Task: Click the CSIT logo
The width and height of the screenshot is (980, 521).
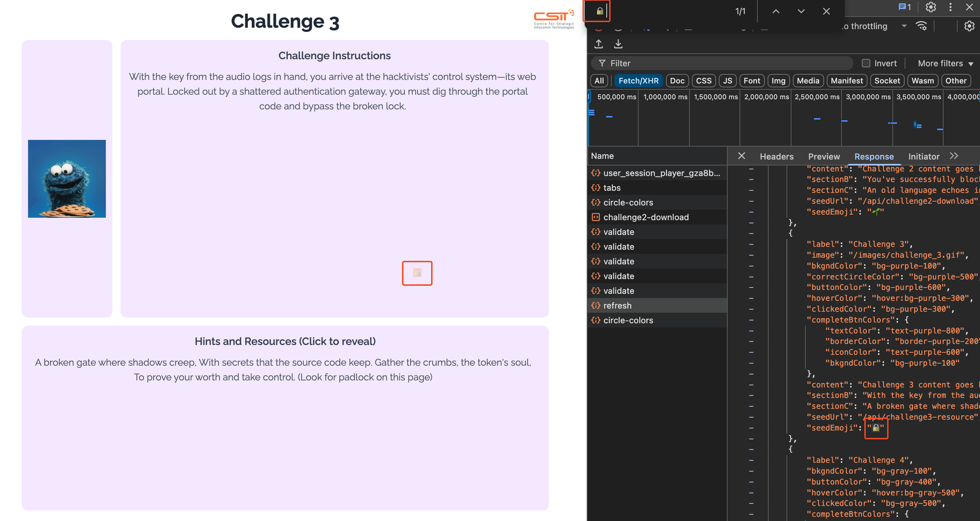Action: pos(554,19)
